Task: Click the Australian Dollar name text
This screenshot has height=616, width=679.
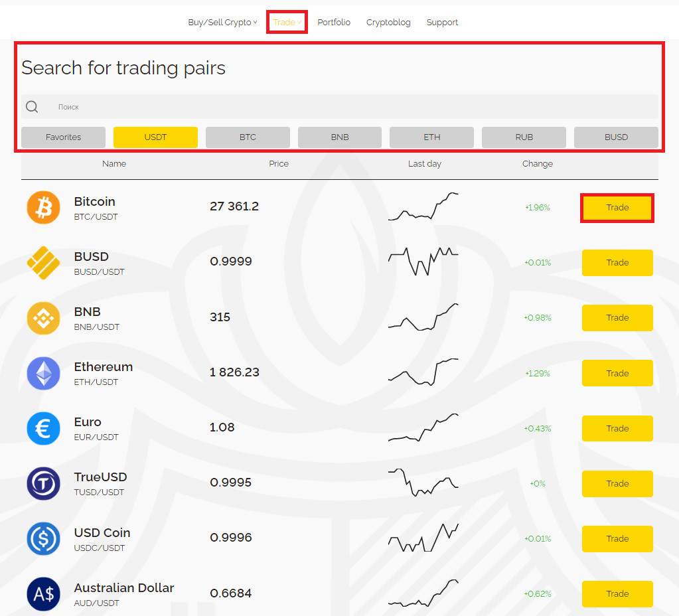Action: click(x=124, y=588)
